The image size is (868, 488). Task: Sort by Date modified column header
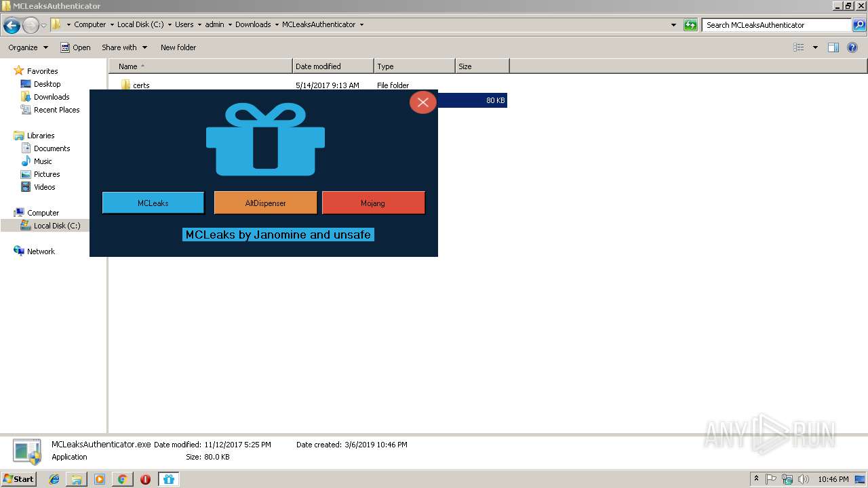click(x=333, y=66)
